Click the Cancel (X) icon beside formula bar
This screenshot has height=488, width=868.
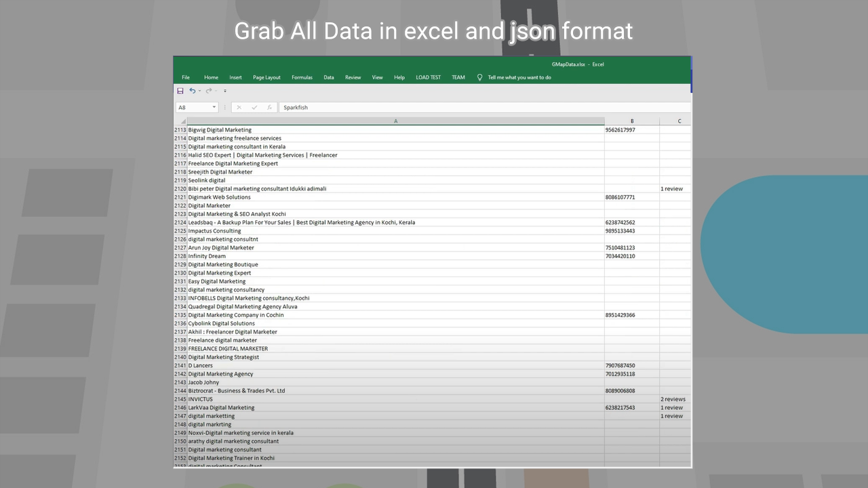point(239,107)
